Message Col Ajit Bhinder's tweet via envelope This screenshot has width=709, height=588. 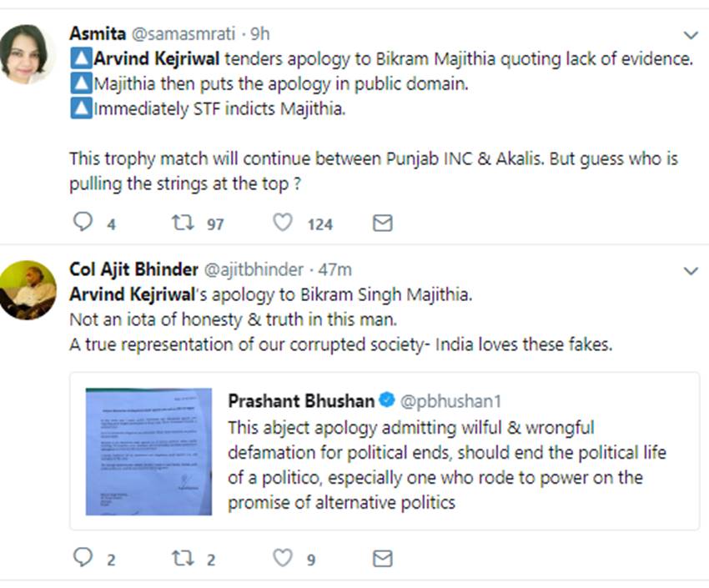[382, 558]
